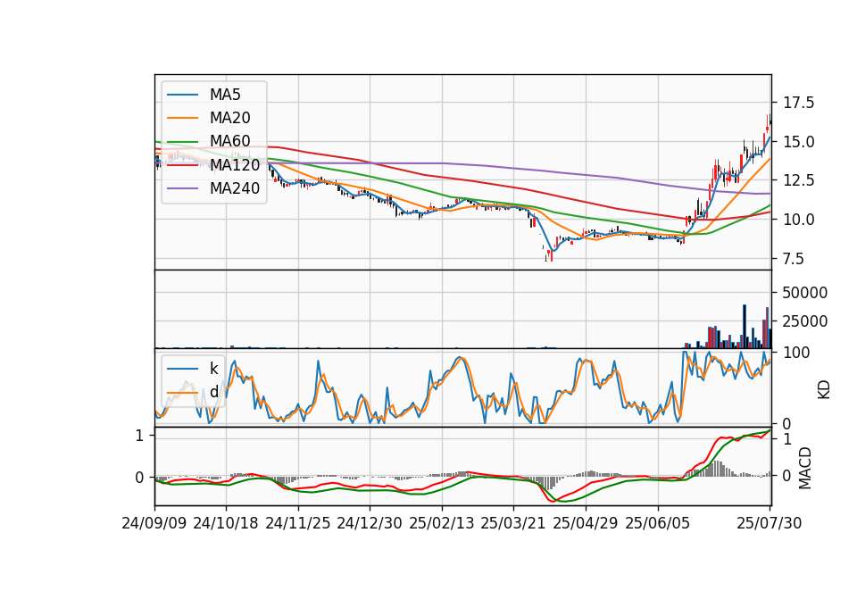Click the orange MA20 legend line sample
Screen dimensions: 857x616
[182, 118]
